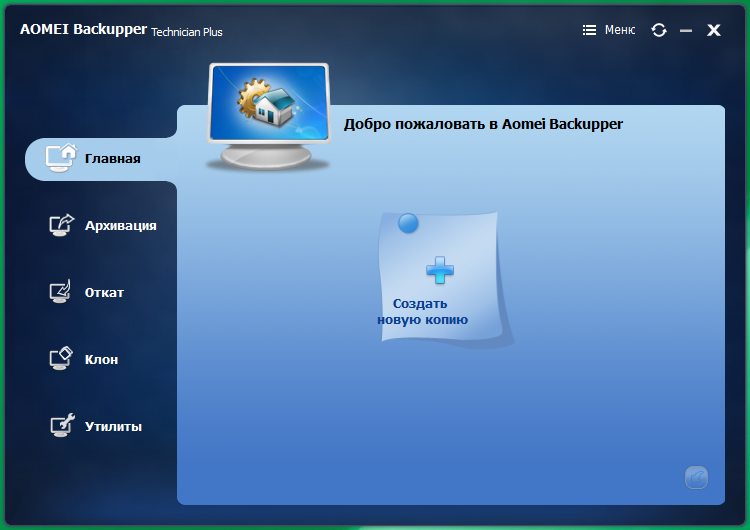Open the Главная home section

point(100,159)
